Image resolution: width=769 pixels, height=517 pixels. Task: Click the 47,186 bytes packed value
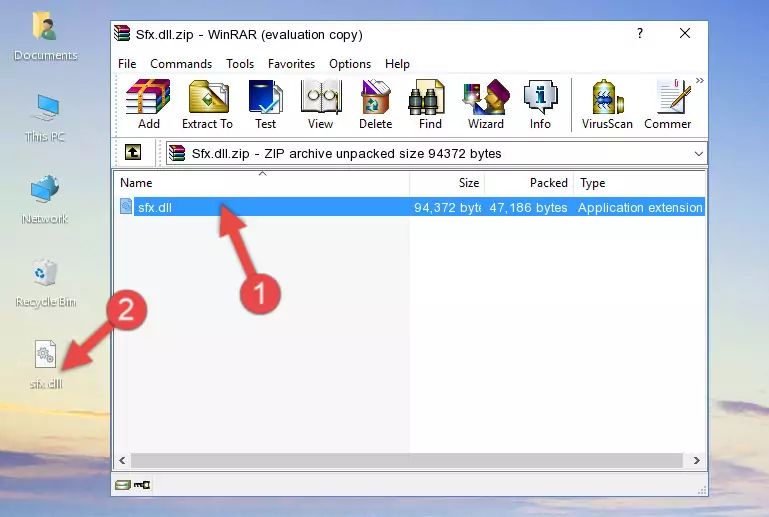[x=528, y=207]
